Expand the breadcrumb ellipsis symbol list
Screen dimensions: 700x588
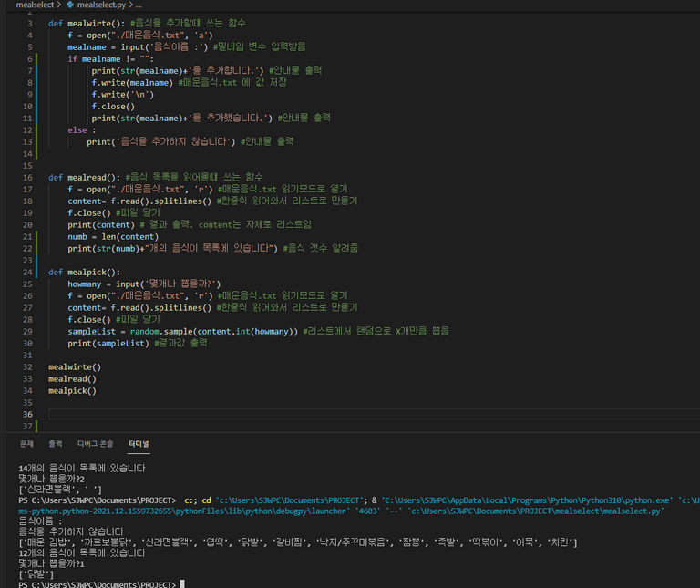pos(139,5)
